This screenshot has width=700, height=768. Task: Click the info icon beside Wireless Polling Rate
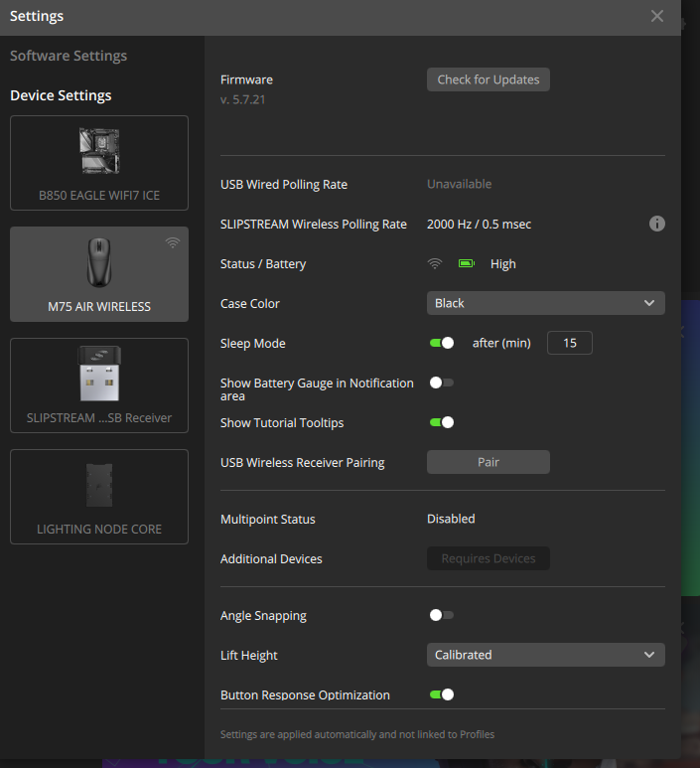657,224
